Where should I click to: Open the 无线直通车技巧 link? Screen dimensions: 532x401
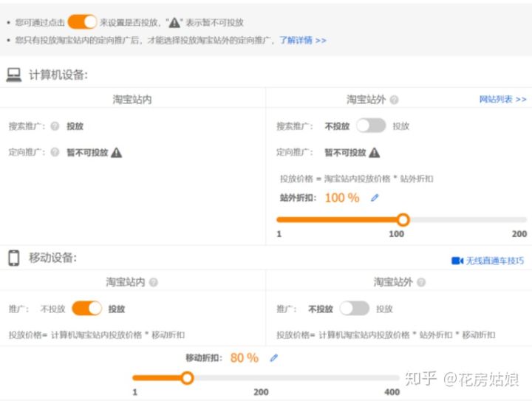[494, 261]
